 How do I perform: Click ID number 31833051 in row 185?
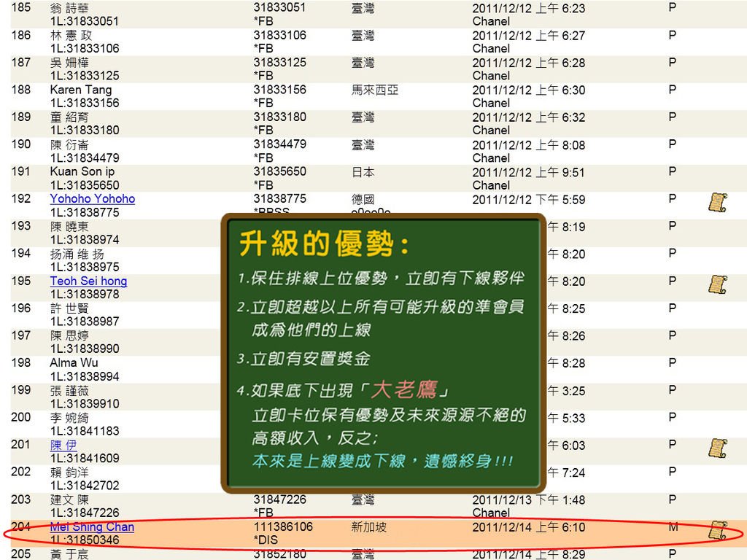279,8
